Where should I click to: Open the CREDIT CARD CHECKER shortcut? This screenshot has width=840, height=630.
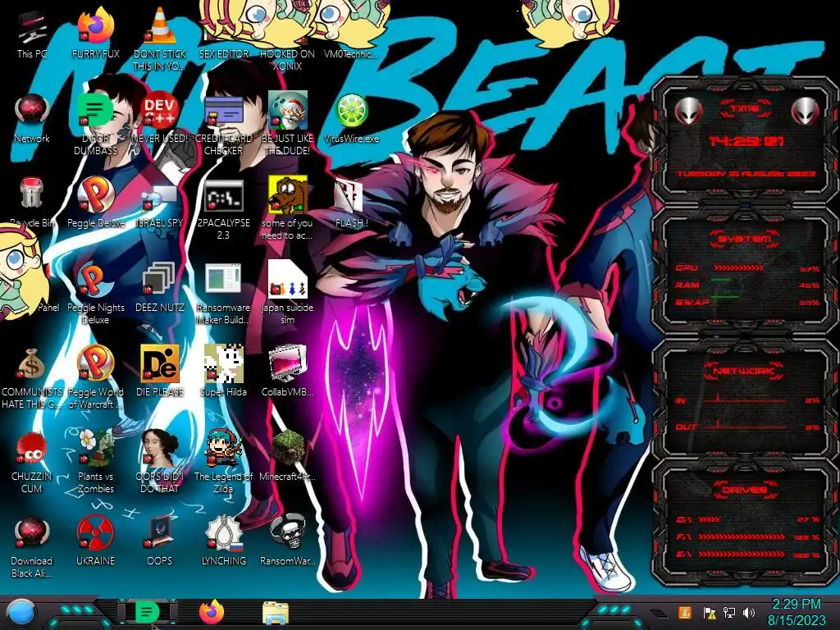point(224,125)
